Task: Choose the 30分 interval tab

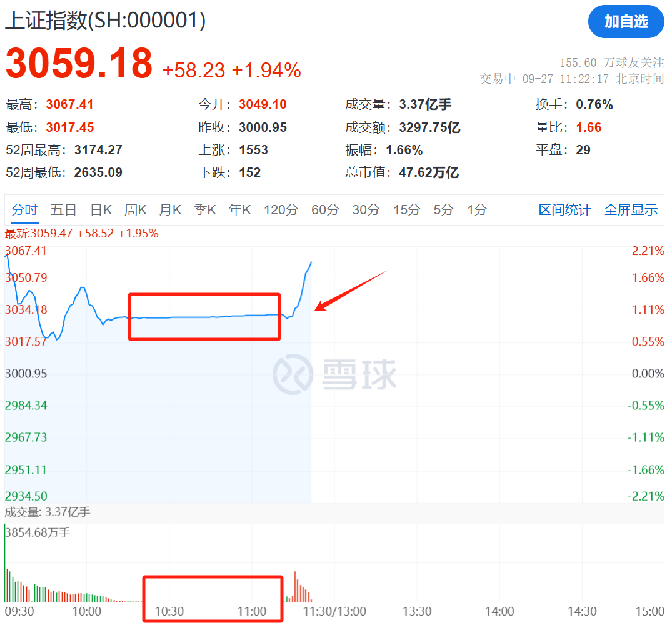Action: click(366, 210)
